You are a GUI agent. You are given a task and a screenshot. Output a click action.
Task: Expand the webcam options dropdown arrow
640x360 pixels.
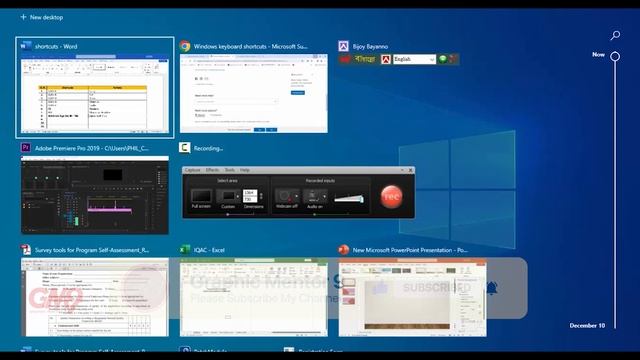pyautogui.click(x=297, y=196)
